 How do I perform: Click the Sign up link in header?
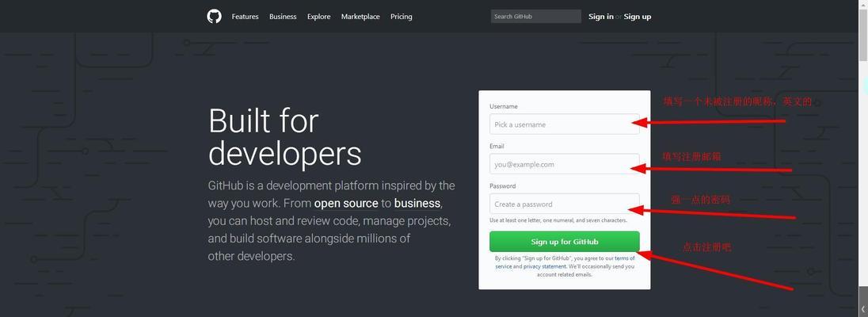pos(638,17)
